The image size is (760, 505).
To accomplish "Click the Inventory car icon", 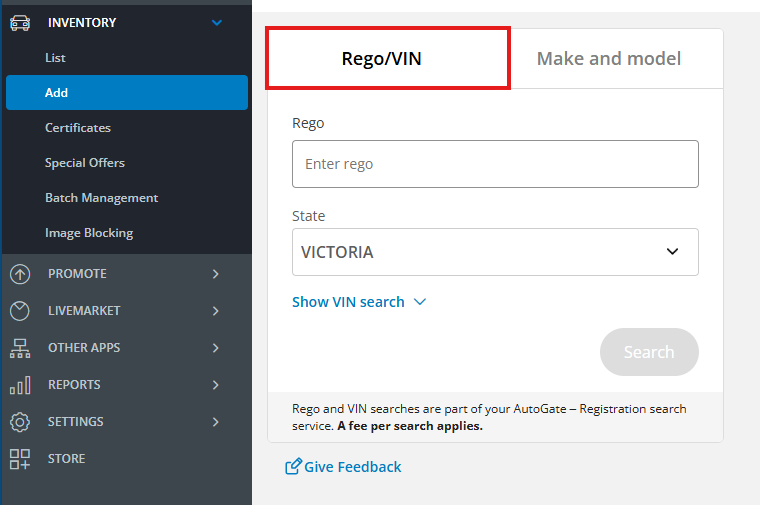I will 20,22.
